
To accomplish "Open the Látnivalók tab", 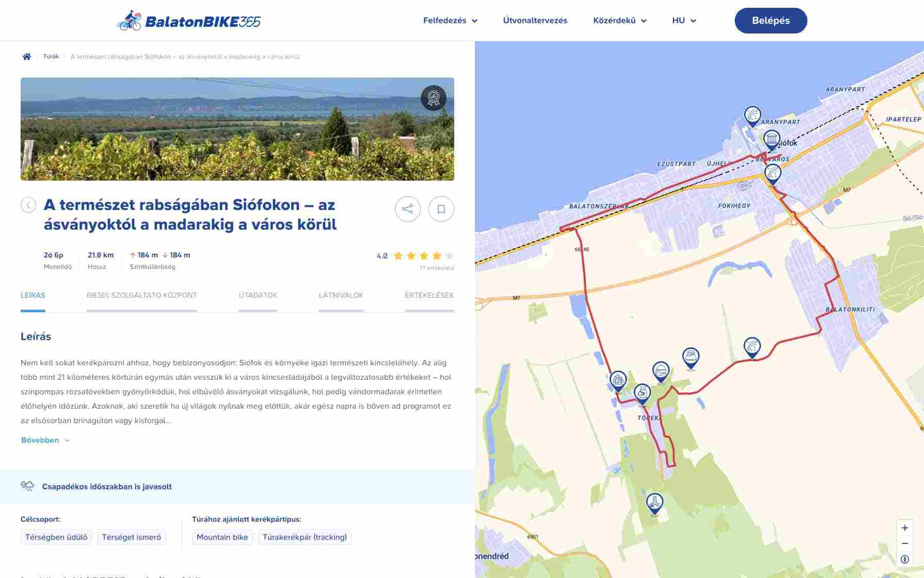I will click(341, 295).
